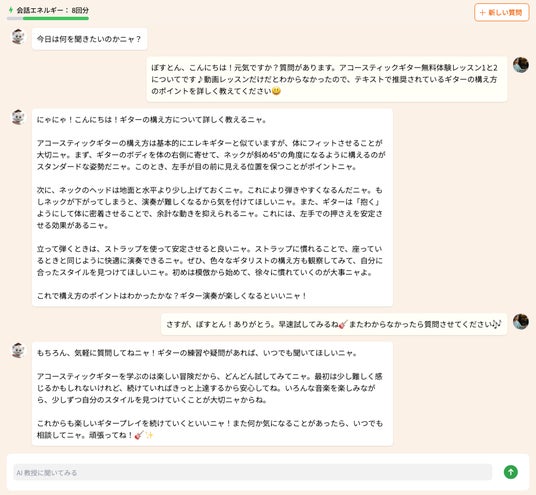This screenshot has height=495, width=536.
Task: Click the smiley emoji in the user's question
Action: pos(277,91)
